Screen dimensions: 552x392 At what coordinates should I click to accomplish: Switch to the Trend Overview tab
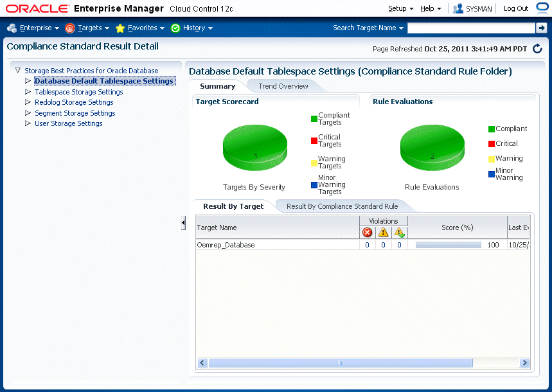click(283, 86)
